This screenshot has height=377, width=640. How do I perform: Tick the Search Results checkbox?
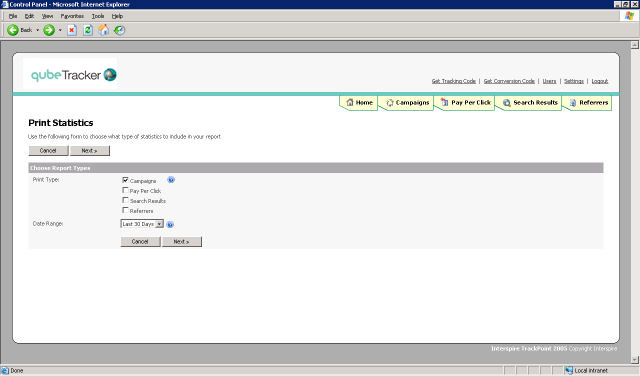coord(125,200)
